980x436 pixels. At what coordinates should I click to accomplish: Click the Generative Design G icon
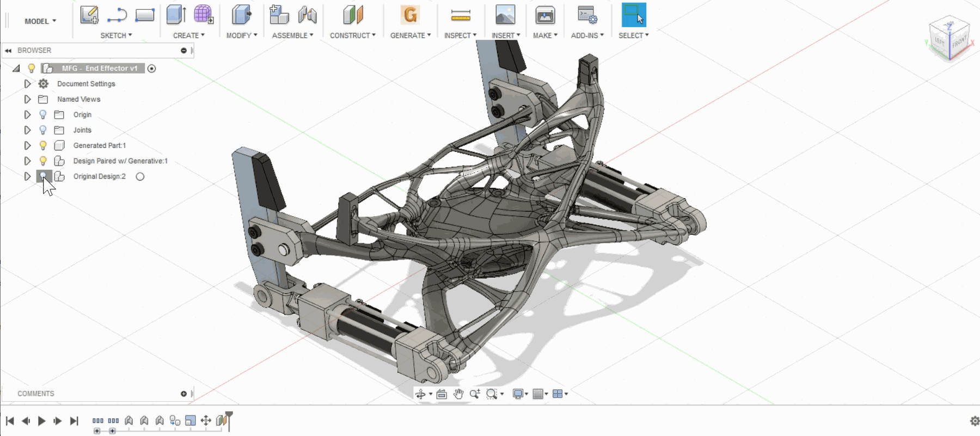point(410,15)
